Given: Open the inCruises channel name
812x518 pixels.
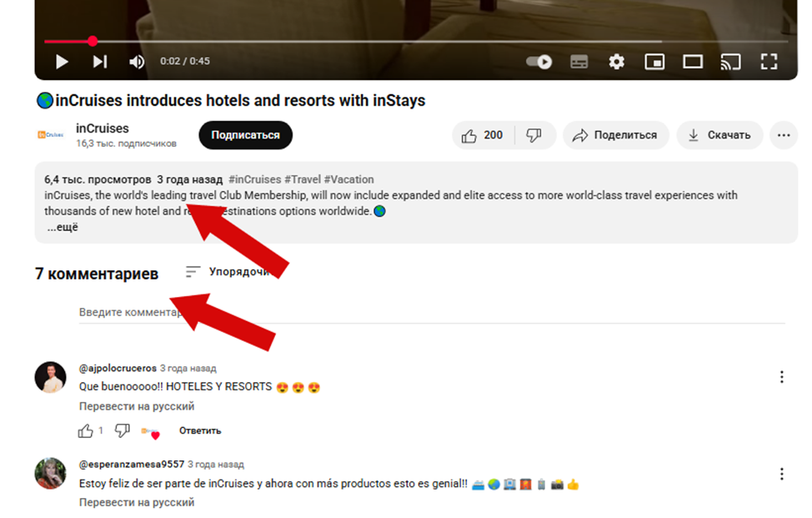Looking at the screenshot, I should point(102,128).
